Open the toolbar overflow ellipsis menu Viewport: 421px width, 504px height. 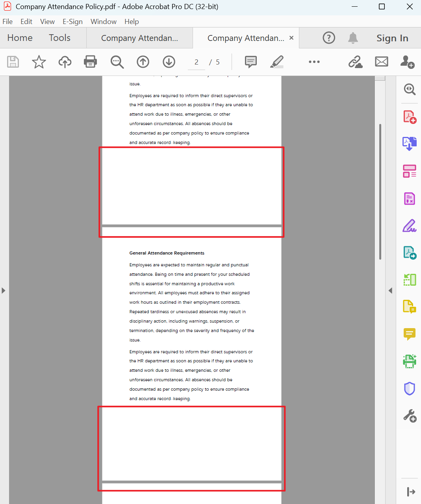point(314,62)
